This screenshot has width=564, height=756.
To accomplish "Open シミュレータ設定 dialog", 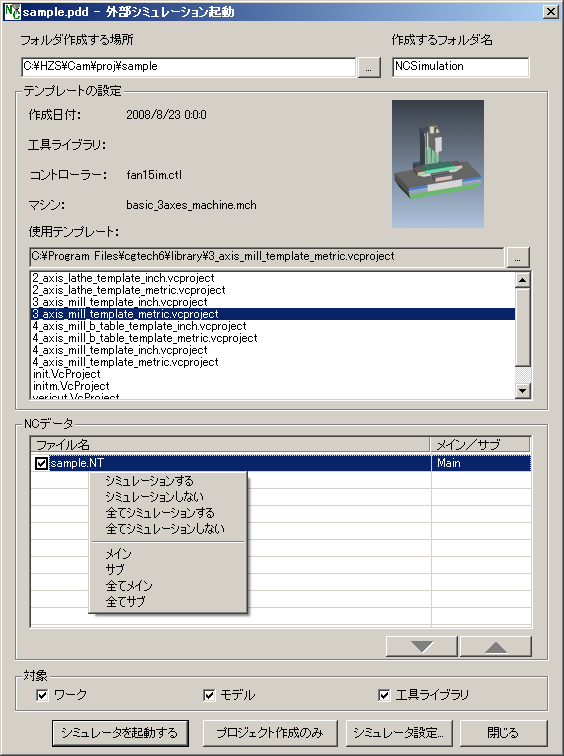I will (399, 733).
